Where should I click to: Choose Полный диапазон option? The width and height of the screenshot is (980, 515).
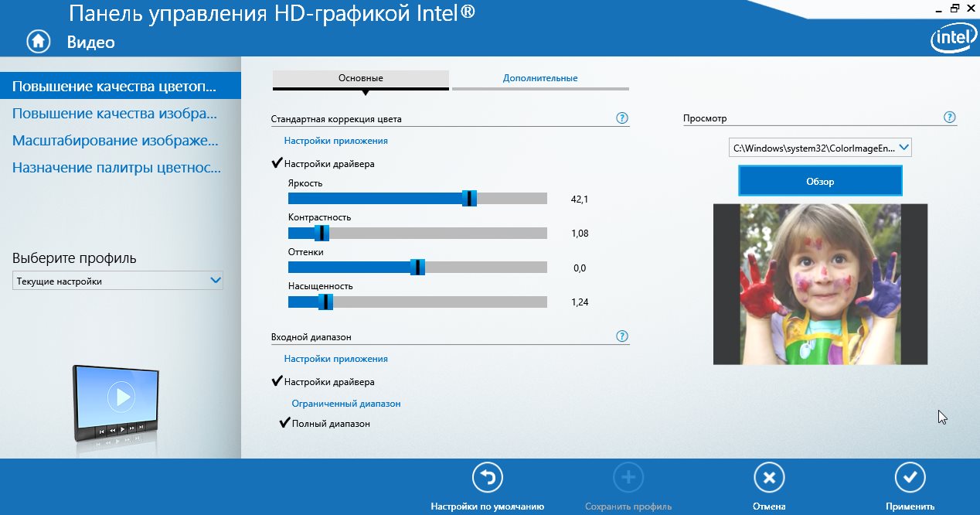point(331,424)
